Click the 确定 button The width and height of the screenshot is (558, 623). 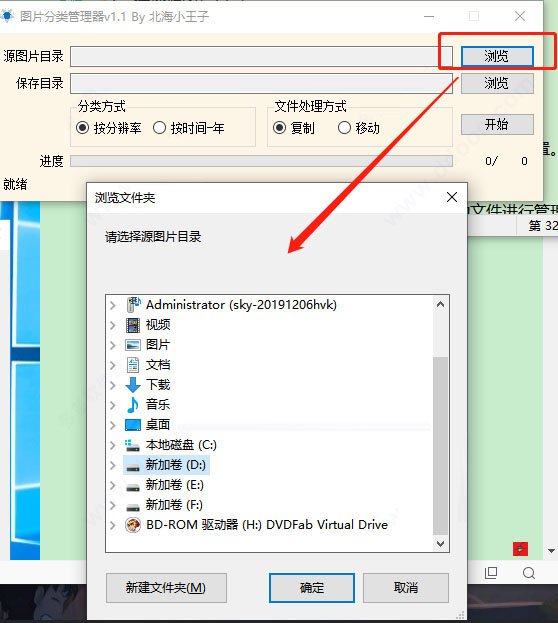(x=312, y=588)
